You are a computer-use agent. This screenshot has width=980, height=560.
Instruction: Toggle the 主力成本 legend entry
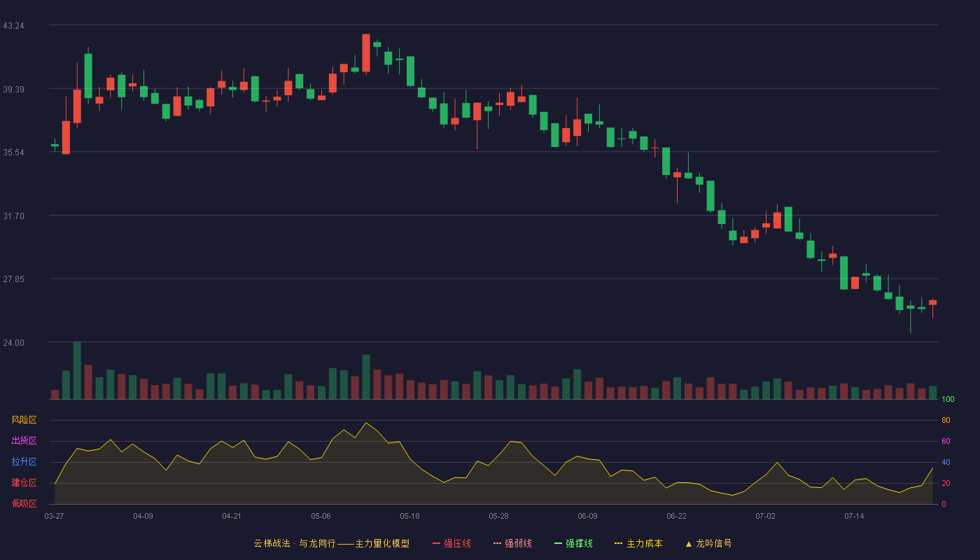pyautogui.click(x=638, y=543)
